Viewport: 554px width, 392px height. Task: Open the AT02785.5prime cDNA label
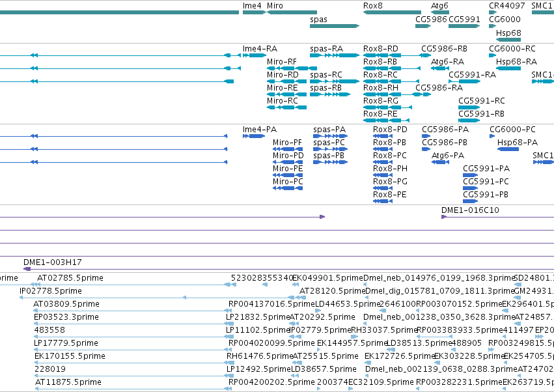(70, 279)
